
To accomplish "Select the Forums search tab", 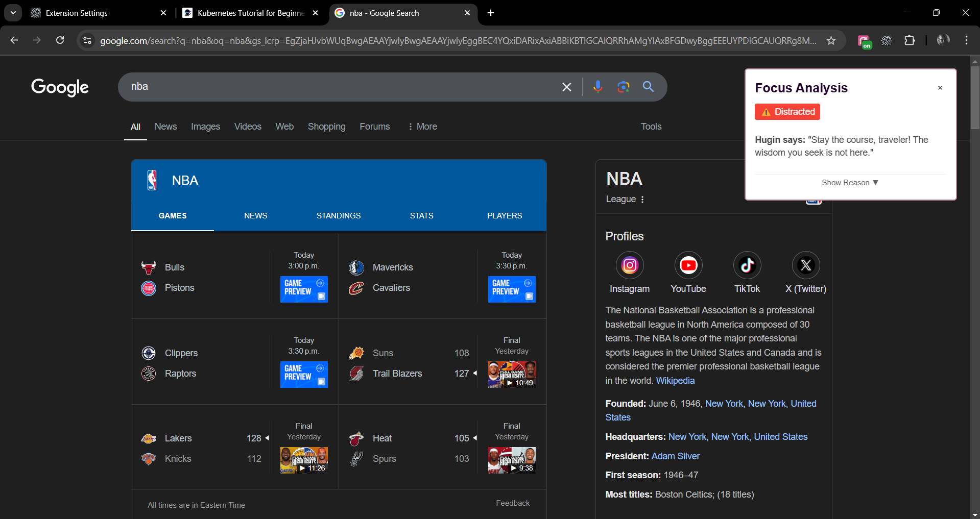I will coord(374,127).
